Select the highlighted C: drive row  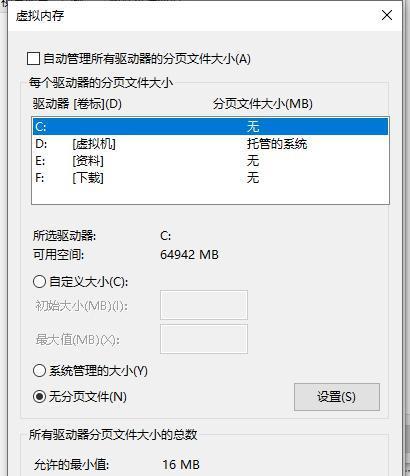(x=210, y=127)
